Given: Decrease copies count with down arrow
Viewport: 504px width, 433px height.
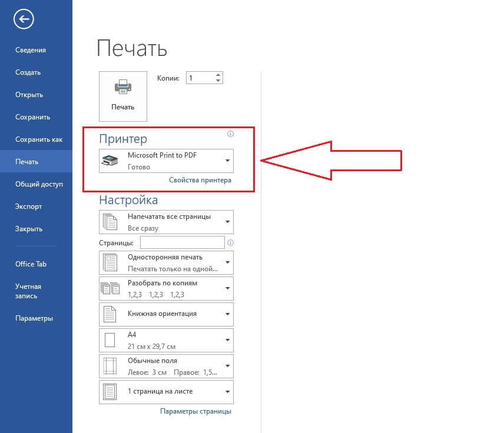Looking at the screenshot, I should click(x=218, y=81).
